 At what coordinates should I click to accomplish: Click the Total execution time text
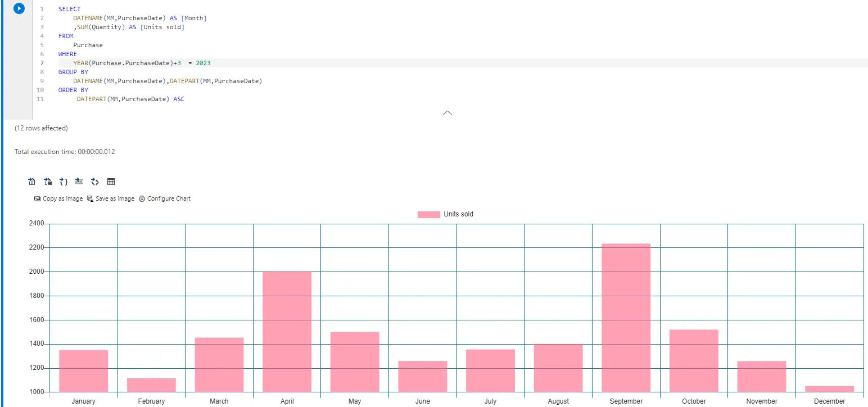point(65,152)
